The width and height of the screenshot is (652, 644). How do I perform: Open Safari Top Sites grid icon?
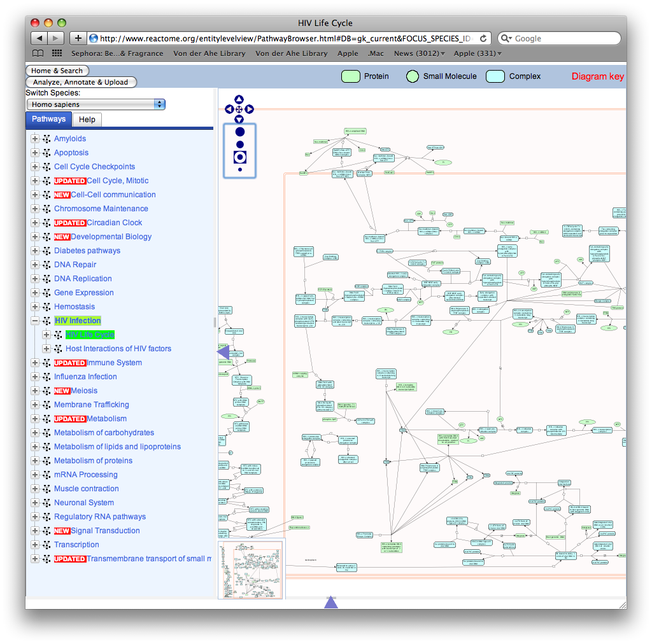tap(57, 53)
